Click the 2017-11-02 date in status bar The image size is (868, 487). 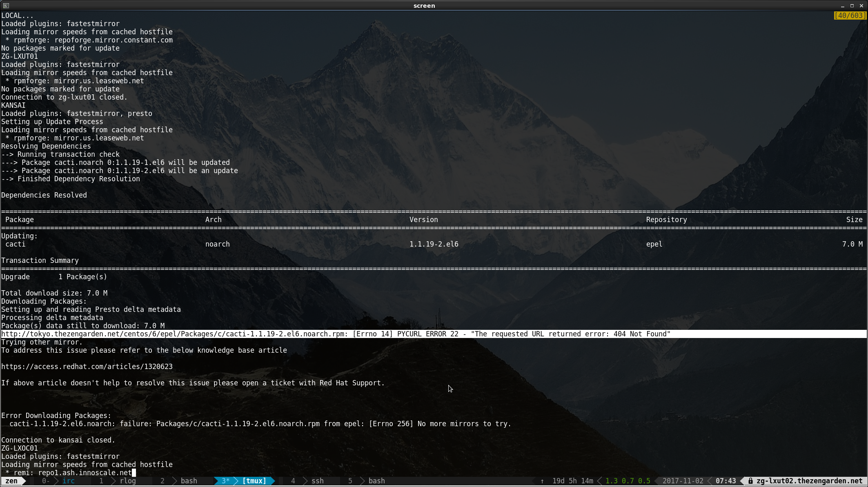[x=683, y=481]
